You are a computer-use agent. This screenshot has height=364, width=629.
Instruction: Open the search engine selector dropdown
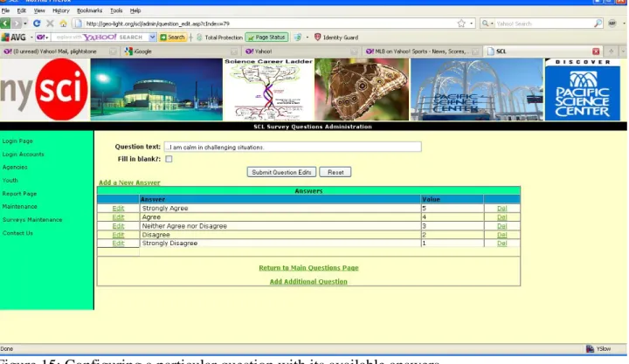pos(487,24)
